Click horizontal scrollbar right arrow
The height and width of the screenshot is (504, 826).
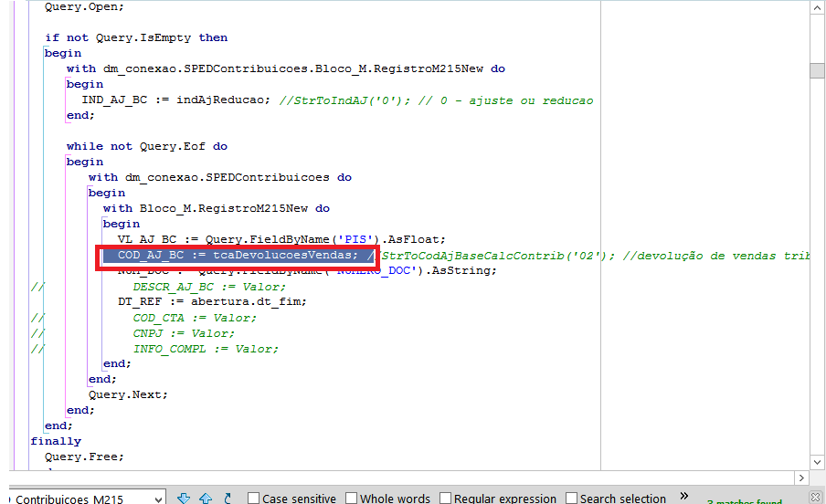click(801, 478)
